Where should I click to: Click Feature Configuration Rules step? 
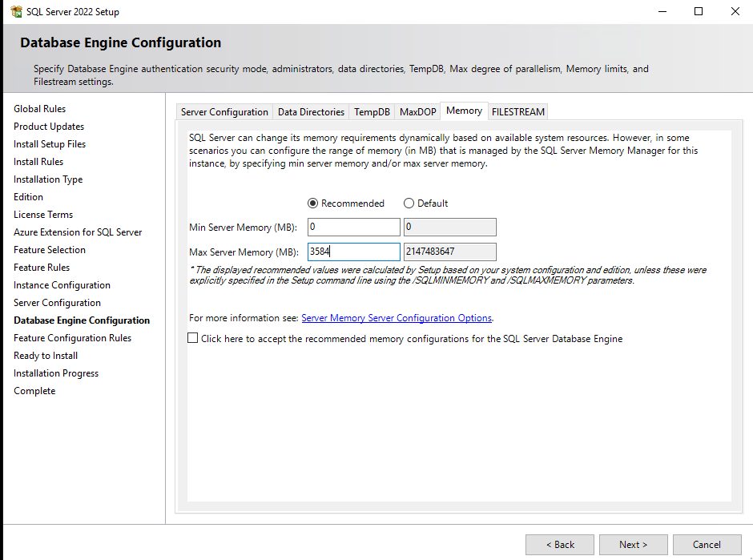coord(73,338)
